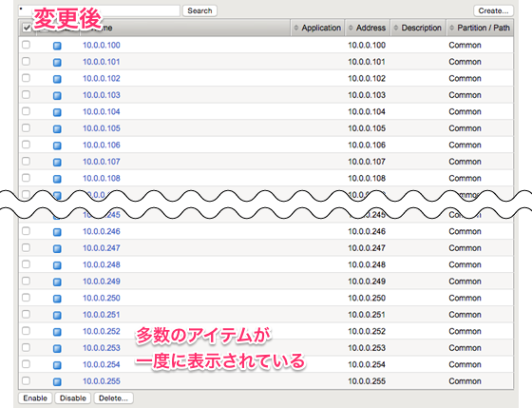Screen dimensions: 532x408
Task: Open the 10.0.0.247 name link
Action: point(102,248)
